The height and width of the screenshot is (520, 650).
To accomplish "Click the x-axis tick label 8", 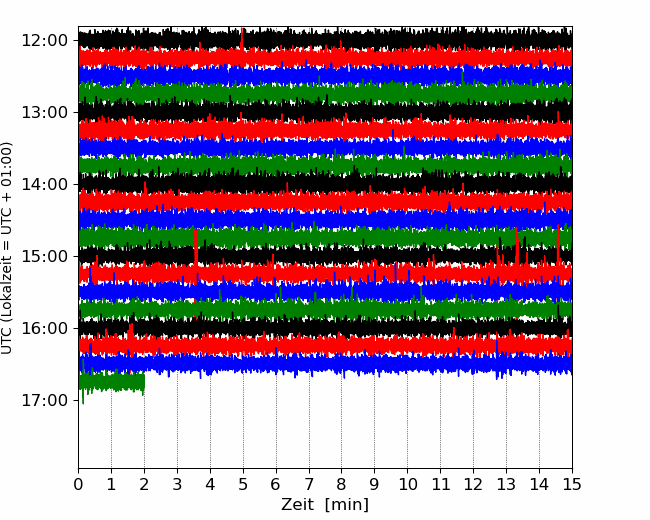I will click(x=342, y=484).
